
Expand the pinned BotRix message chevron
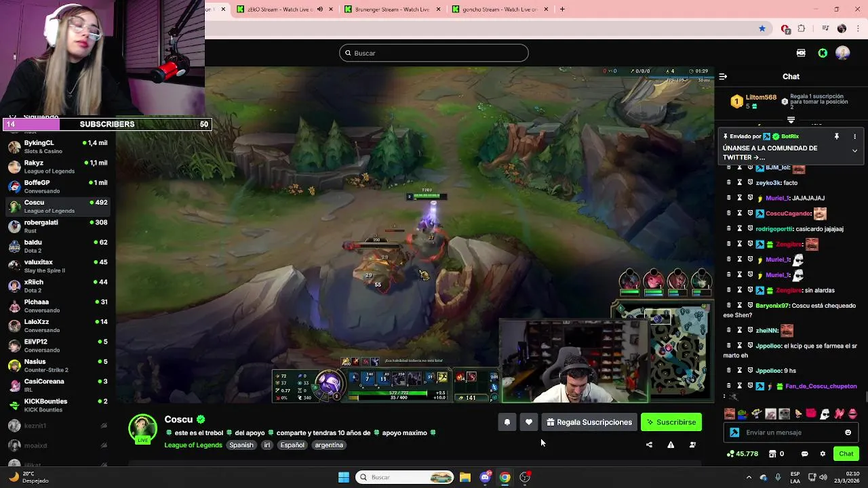pos(854,150)
